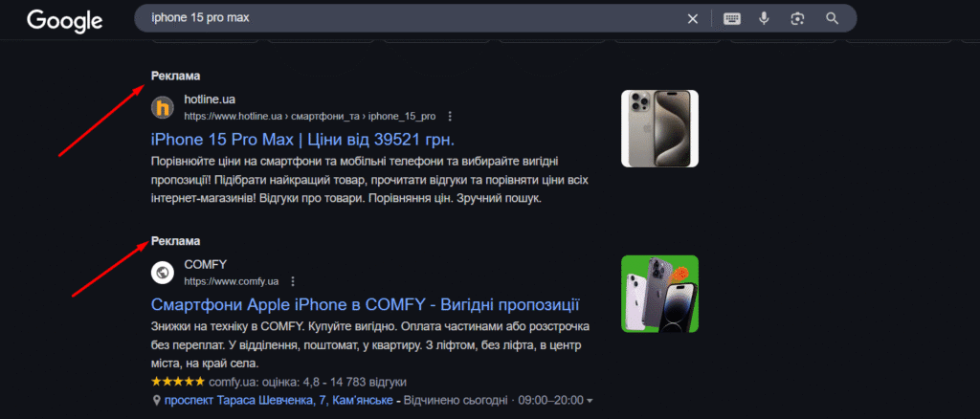Open Смартфони Apple iPhone в COMFY link
Viewport: 980px width, 419px height.
click(366, 305)
